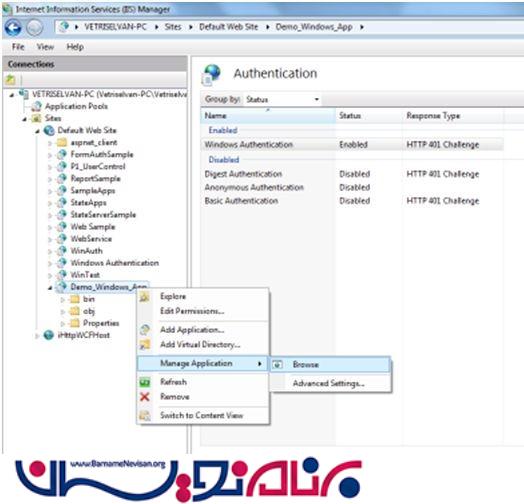This screenshot has width=524, height=504.
Task: Click the Properties folder icon
Action: pos(74,323)
